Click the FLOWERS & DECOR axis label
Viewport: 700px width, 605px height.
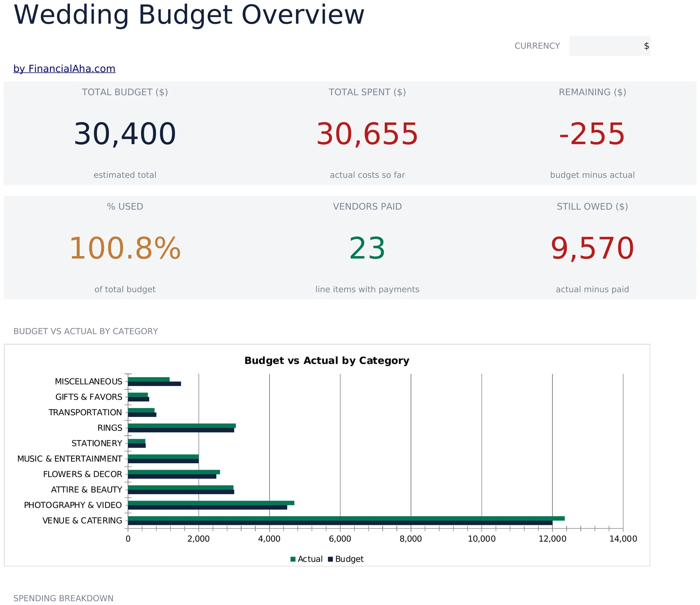click(83, 474)
